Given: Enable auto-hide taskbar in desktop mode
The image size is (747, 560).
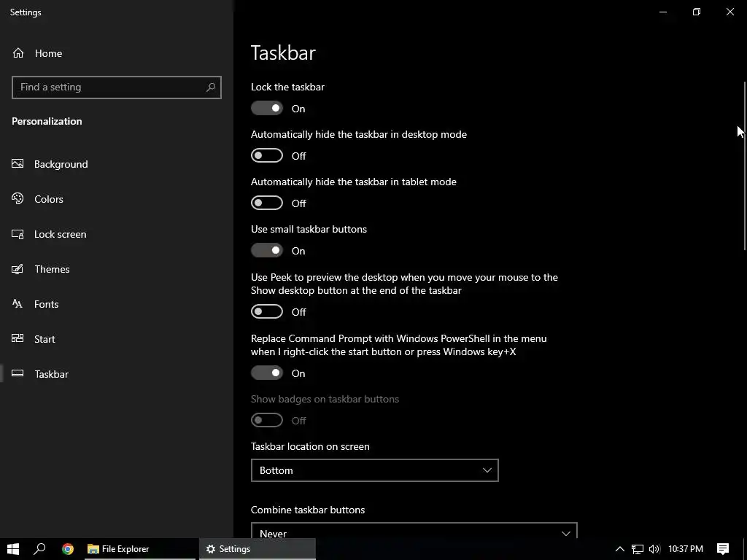Looking at the screenshot, I should pyautogui.click(x=267, y=156).
